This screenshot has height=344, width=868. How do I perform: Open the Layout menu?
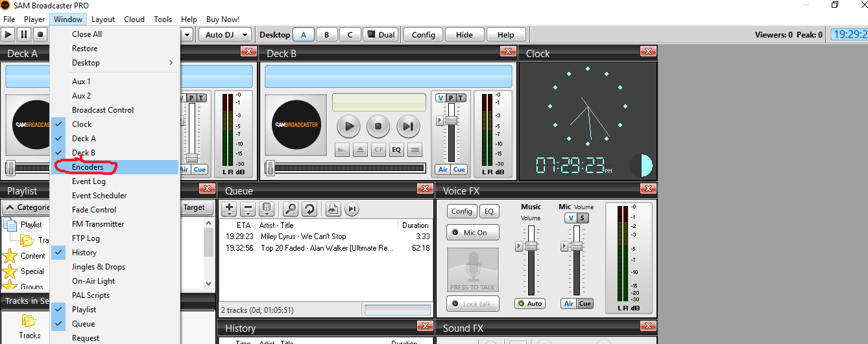click(x=103, y=19)
